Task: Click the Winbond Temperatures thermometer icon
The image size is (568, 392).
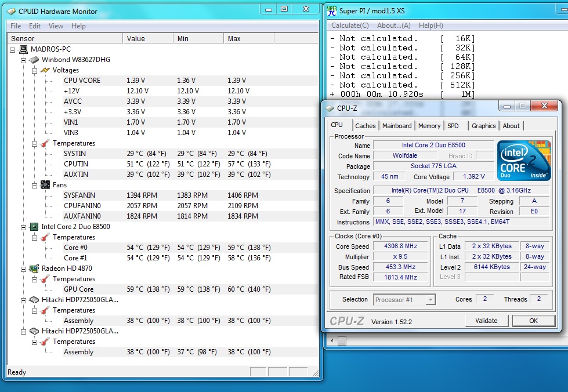Action: coord(45,143)
